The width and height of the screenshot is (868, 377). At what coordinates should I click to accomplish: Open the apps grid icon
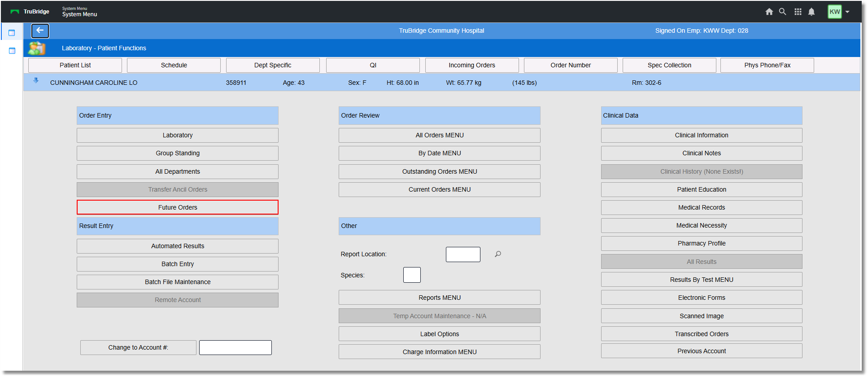798,12
